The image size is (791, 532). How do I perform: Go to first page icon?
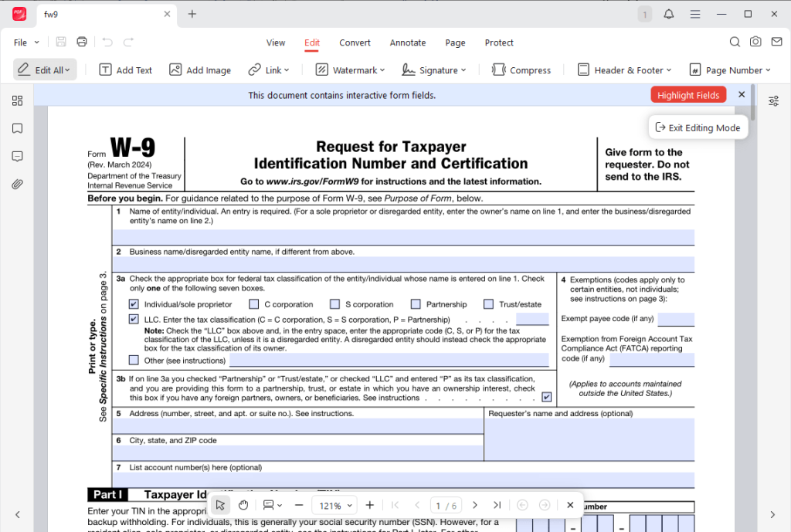tap(395, 505)
